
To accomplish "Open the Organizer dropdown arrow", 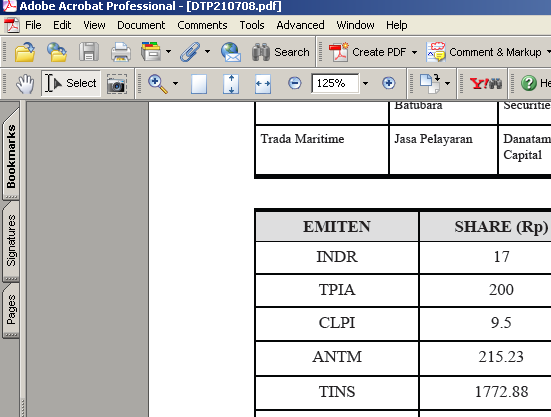I will (168, 52).
